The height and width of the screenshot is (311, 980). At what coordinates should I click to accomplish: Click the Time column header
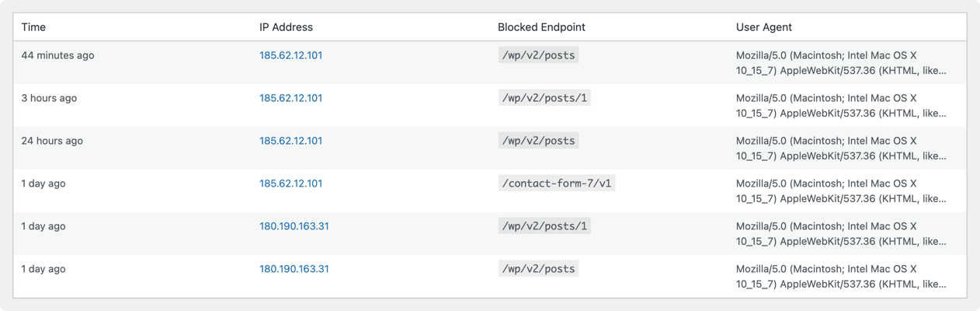[x=33, y=27]
